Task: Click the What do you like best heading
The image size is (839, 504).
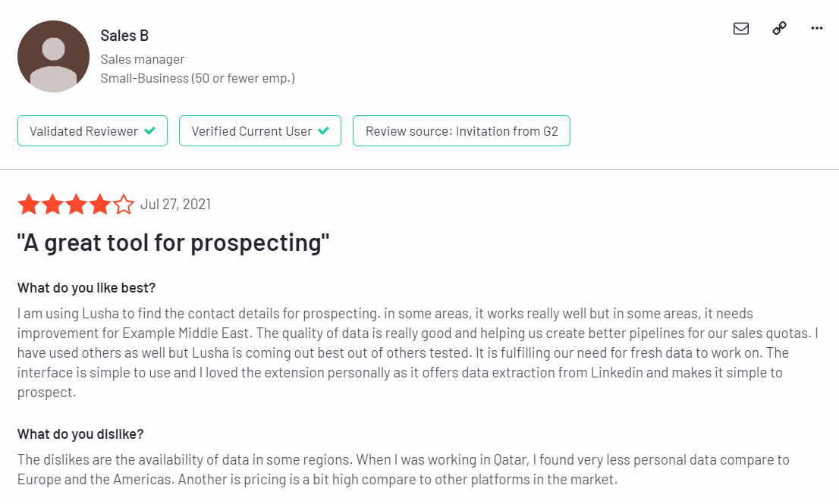Action: [x=86, y=288]
